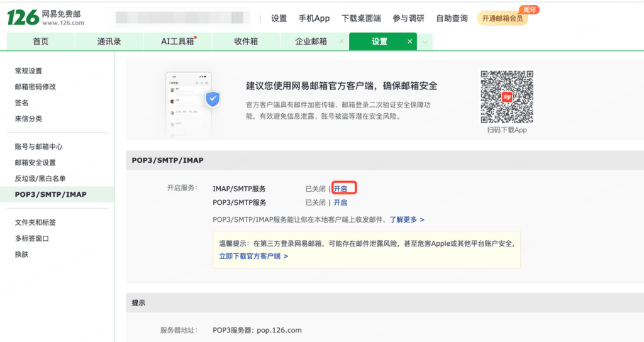Click the QR code for downloading the app
Screen dimensions: 644x342
point(507,97)
